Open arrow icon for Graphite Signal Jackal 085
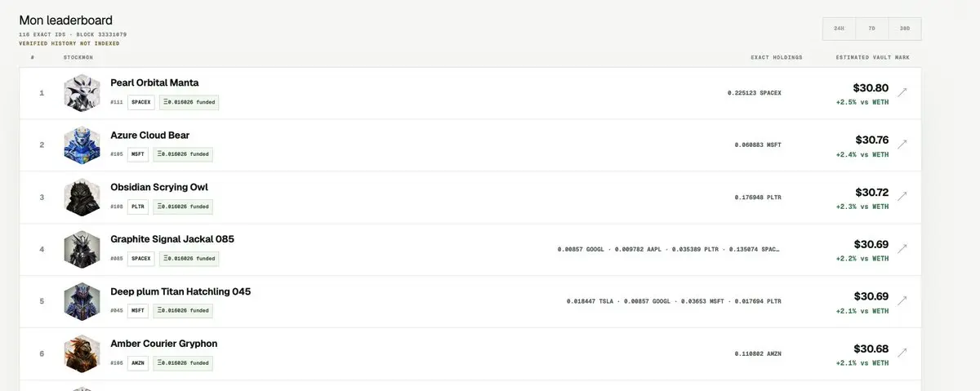Screen dimensions: 980x391 [x=902, y=249]
